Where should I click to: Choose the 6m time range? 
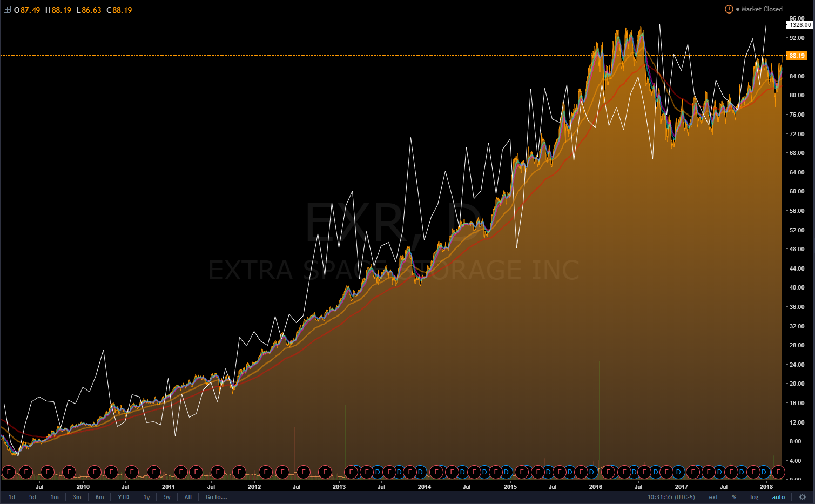(99, 497)
